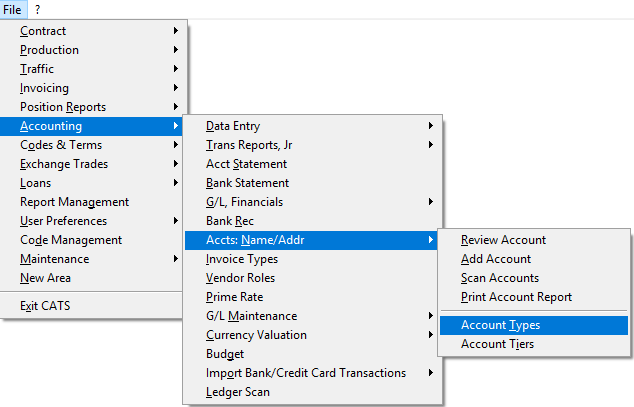Click the arrow beside Import Bank/Credit Card Transactions
Viewport: 634px width, 407px height.
431,373
